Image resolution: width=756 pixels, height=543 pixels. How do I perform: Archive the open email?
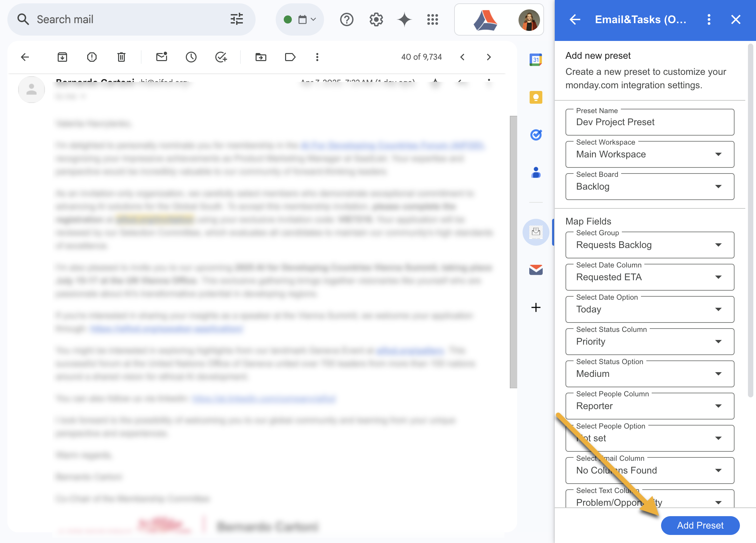point(62,57)
